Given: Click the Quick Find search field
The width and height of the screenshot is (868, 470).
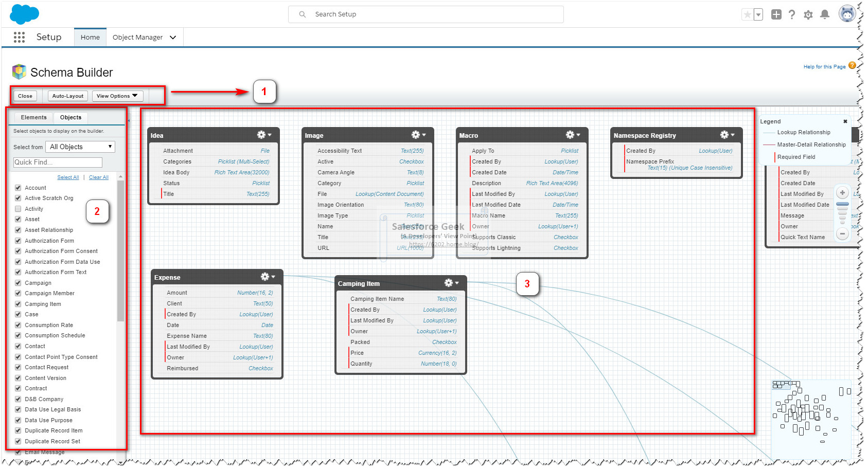Looking at the screenshot, I should (x=57, y=162).
